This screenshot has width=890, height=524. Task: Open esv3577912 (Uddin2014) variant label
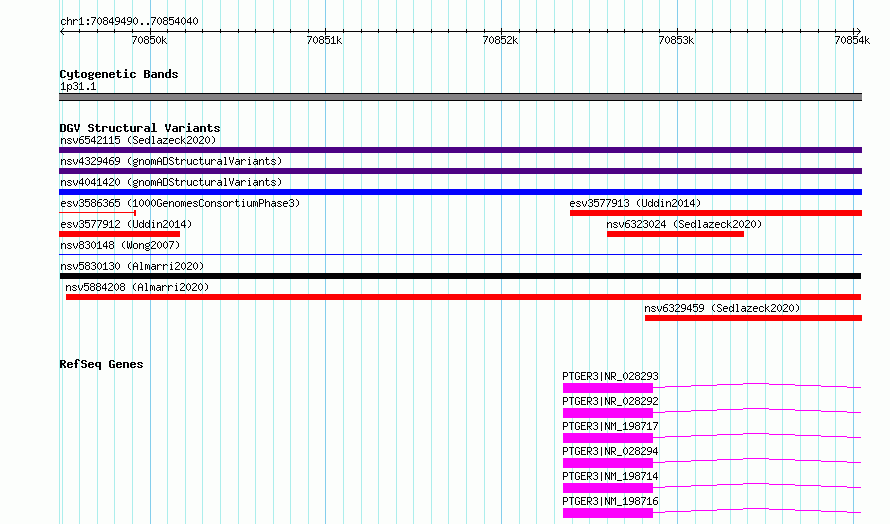coord(126,224)
